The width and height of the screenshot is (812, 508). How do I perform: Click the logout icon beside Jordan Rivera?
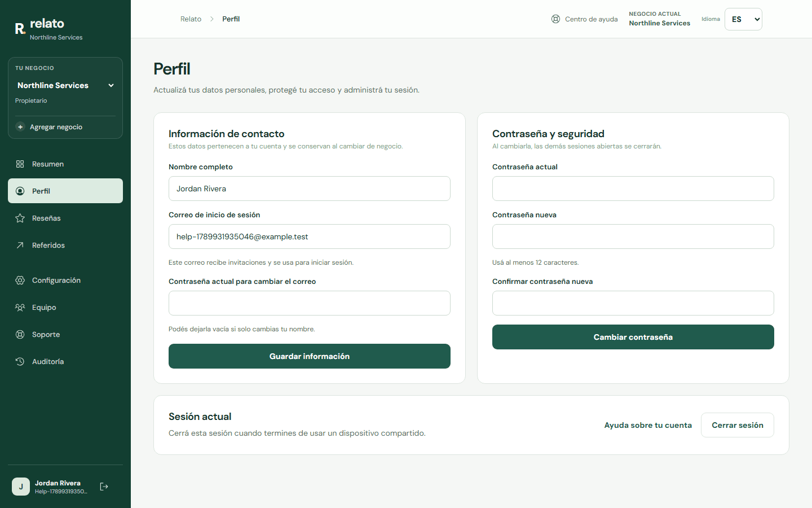pyautogui.click(x=104, y=487)
